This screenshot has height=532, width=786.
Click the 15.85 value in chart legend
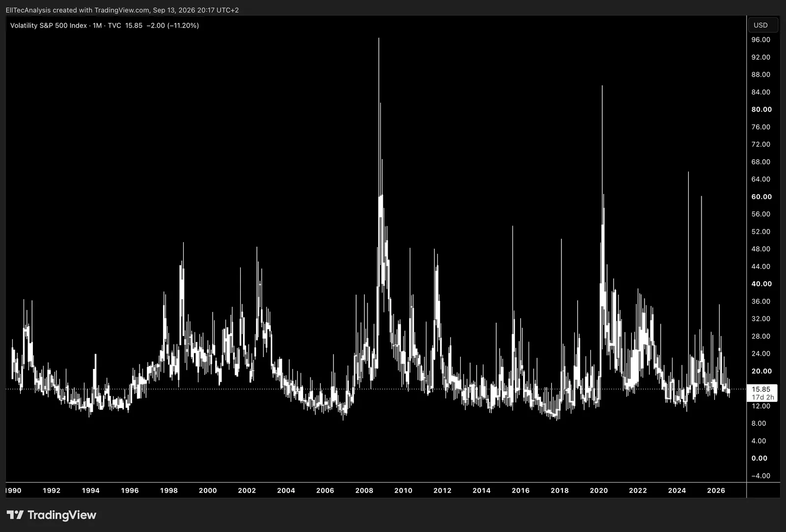coord(134,26)
